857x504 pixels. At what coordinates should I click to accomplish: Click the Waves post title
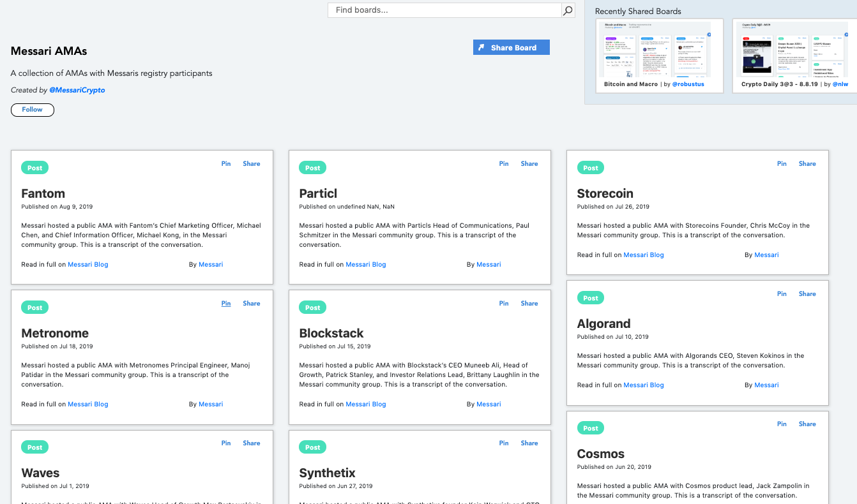(x=40, y=473)
